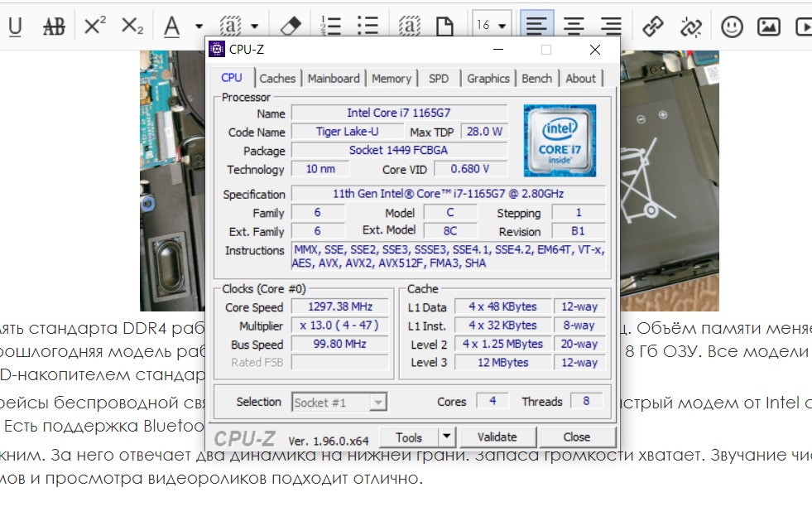Apply subscript formatting
Viewport: 812px width, 526px height.
click(132, 25)
